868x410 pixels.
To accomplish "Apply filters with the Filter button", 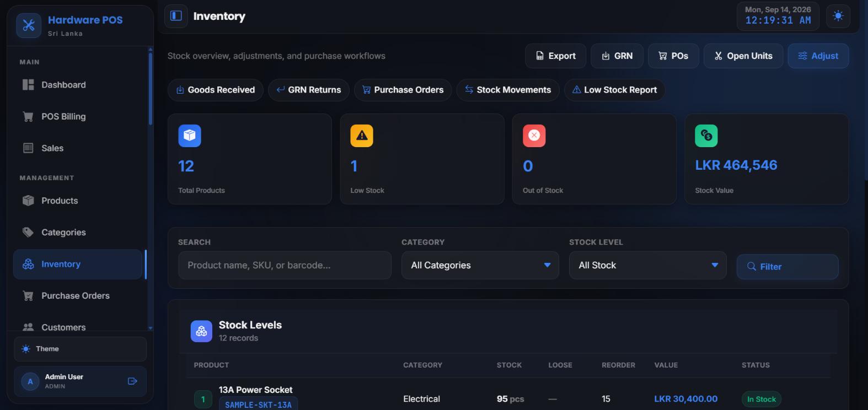I will pos(787,267).
